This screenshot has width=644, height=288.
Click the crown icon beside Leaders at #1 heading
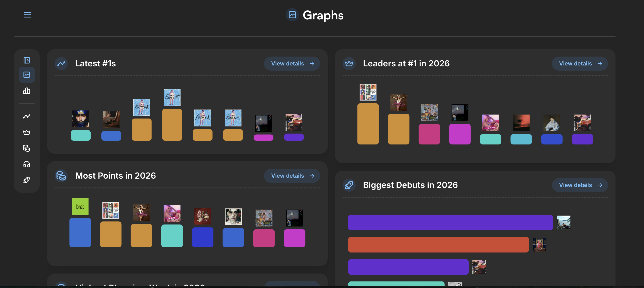(349, 64)
